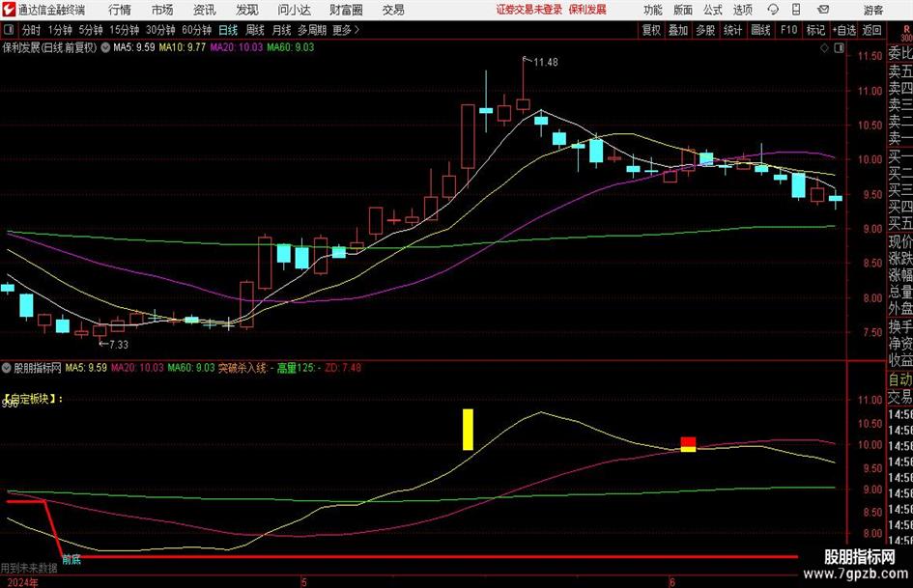Screen dimensions: 913x588
Task: Open the 发现 menu
Action: [247, 10]
